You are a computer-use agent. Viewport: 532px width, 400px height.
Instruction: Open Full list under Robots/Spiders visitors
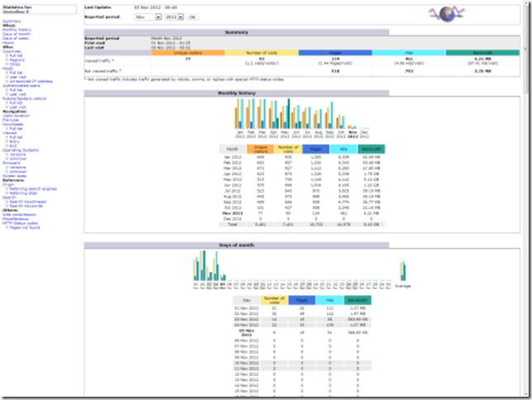tap(16, 102)
